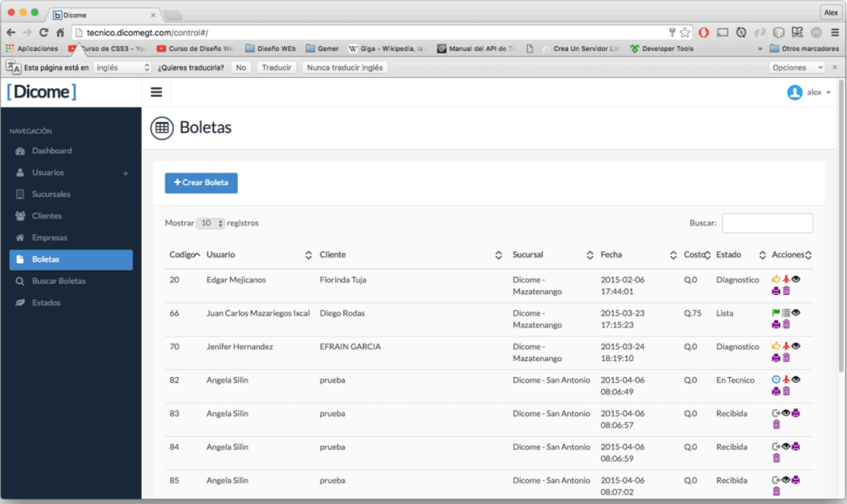Click exit arrow icon in boleta 85 row
Image resolution: width=847 pixels, height=504 pixels.
[776, 480]
